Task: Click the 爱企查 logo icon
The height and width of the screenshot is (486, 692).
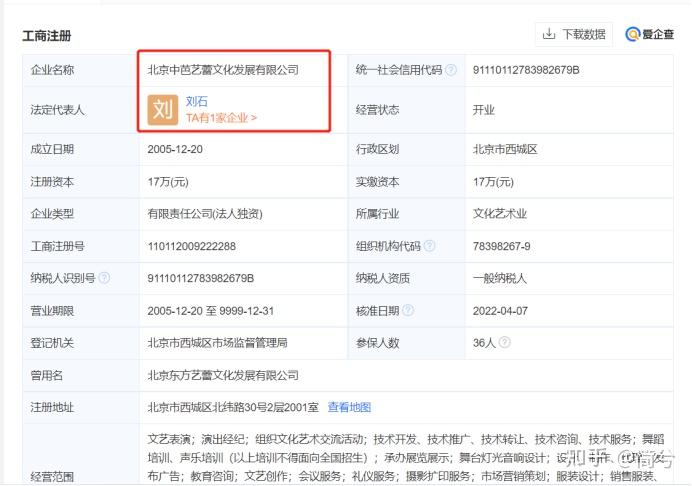Action: [x=632, y=34]
